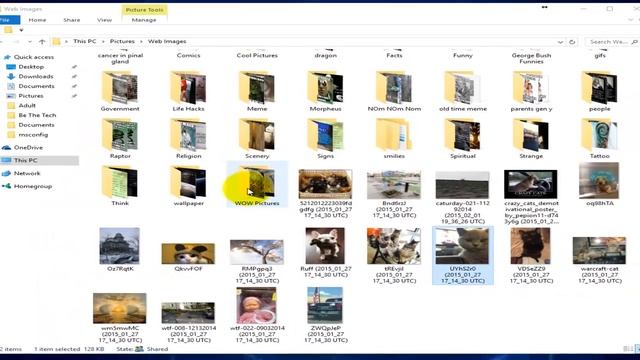Select the Ruff dog image
This screenshot has width=640, height=360.
tap(325, 246)
